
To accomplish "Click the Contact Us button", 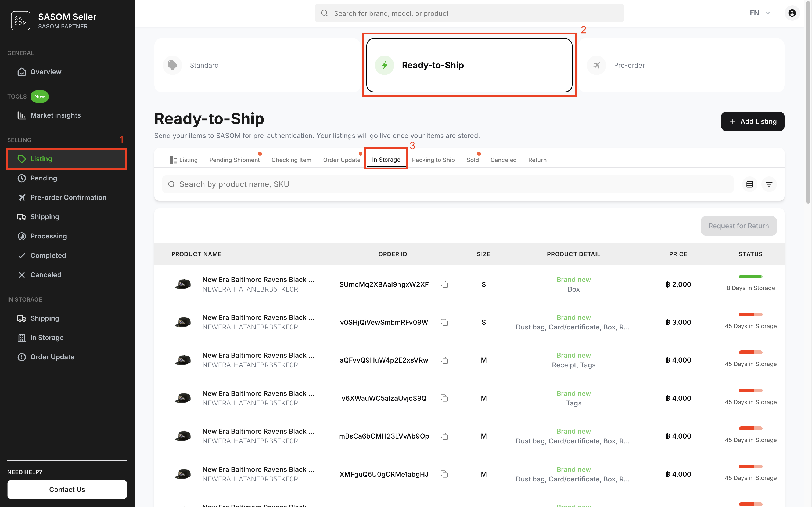I will 67,489.
